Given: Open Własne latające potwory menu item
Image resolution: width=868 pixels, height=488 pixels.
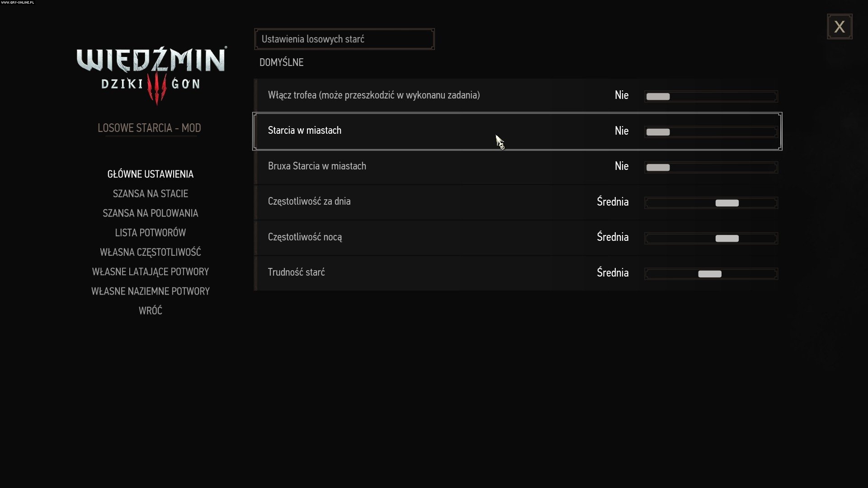Looking at the screenshot, I should click(150, 272).
